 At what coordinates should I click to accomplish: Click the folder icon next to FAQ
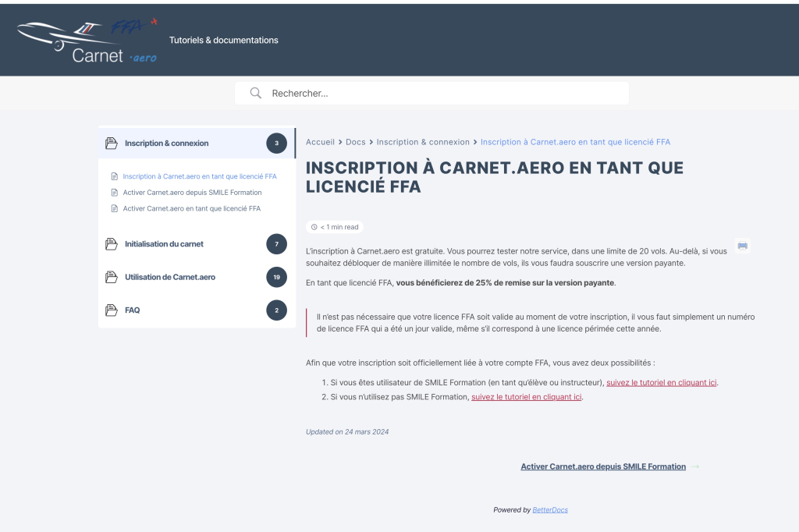(x=112, y=310)
